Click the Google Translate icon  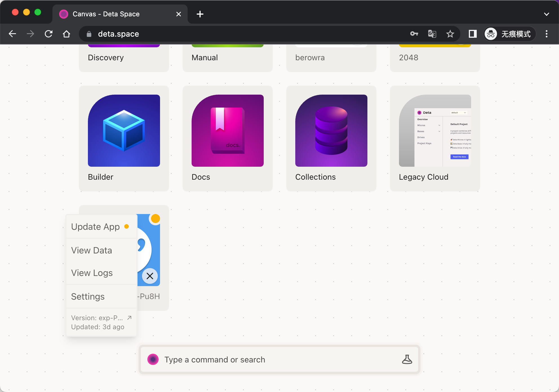coord(432,34)
